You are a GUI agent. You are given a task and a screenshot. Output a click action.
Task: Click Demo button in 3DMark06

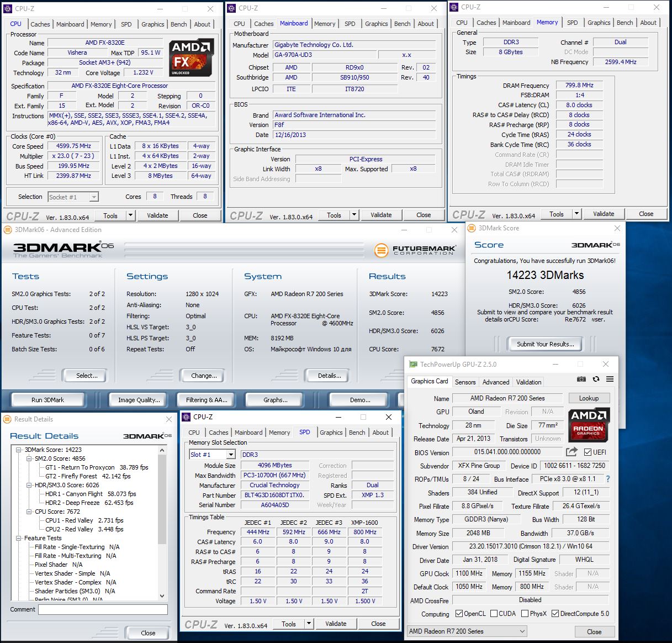(x=360, y=400)
